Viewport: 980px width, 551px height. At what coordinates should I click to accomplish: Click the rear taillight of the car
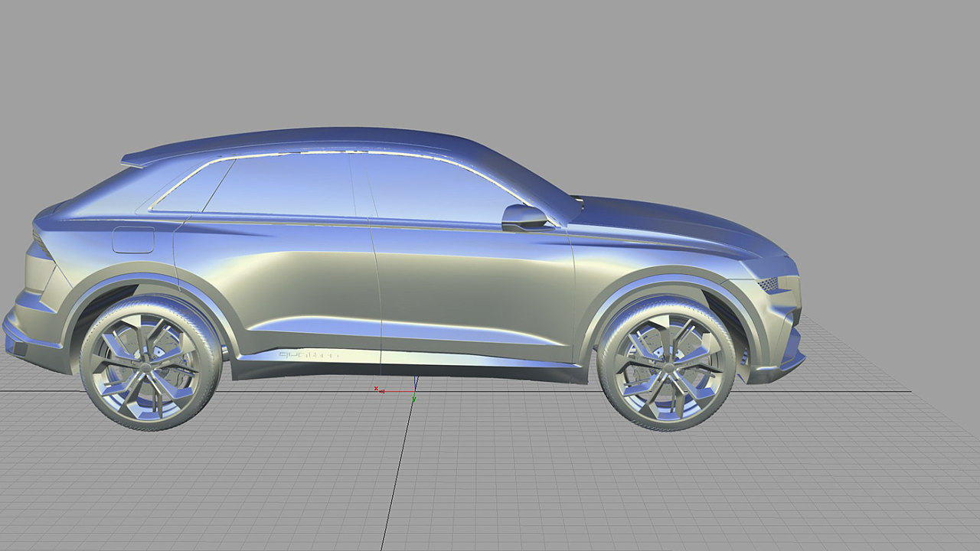point(42,243)
